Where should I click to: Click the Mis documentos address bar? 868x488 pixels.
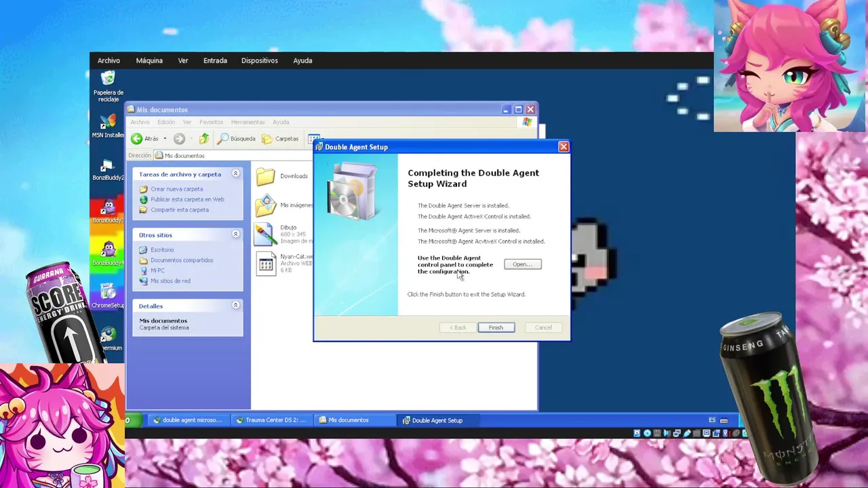point(235,155)
